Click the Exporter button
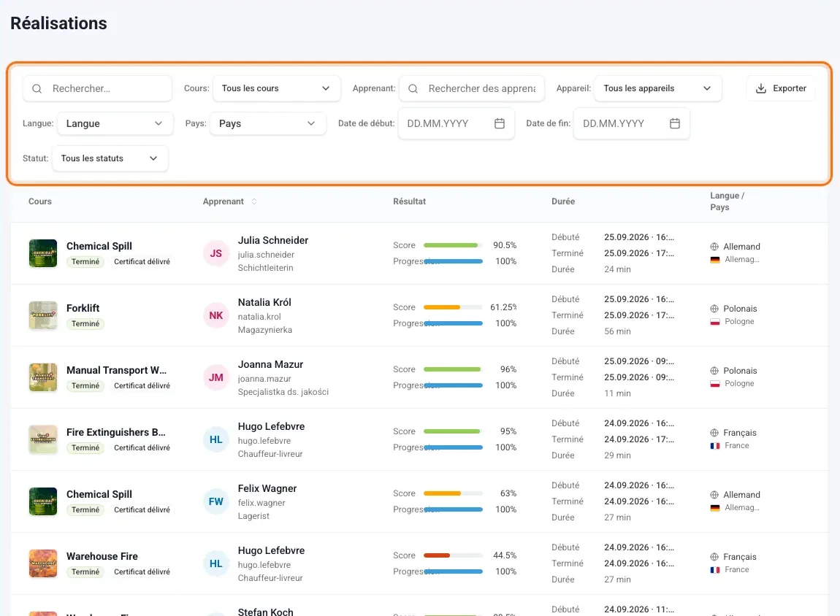Image resolution: width=840 pixels, height=616 pixels. click(781, 88)
